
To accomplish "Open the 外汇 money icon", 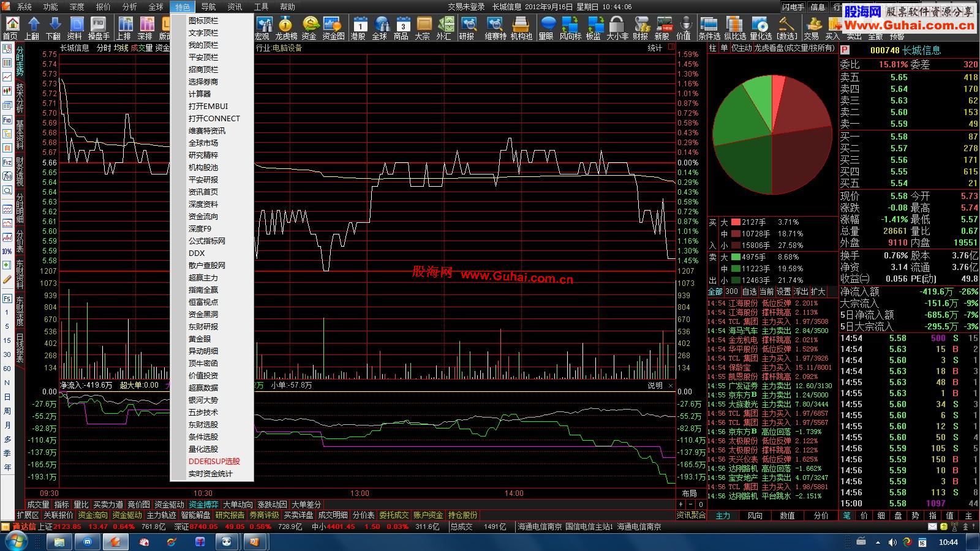I will 445,28.
